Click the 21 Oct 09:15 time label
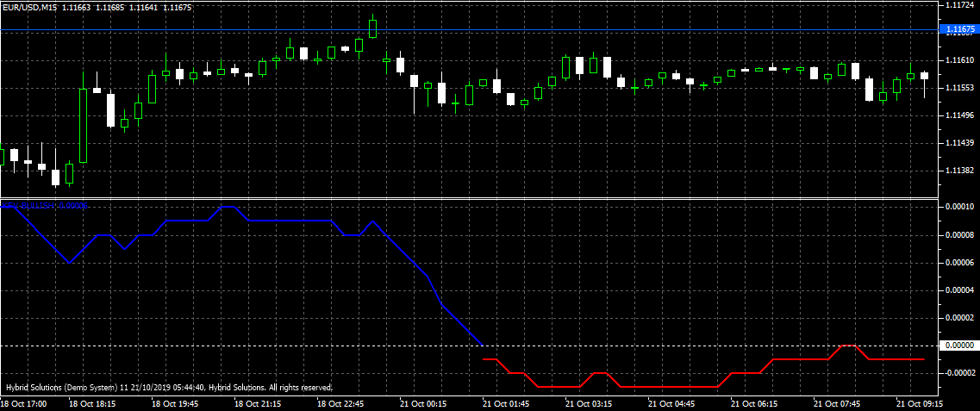Viewport: 980px width, 411px height. (918, 403)
